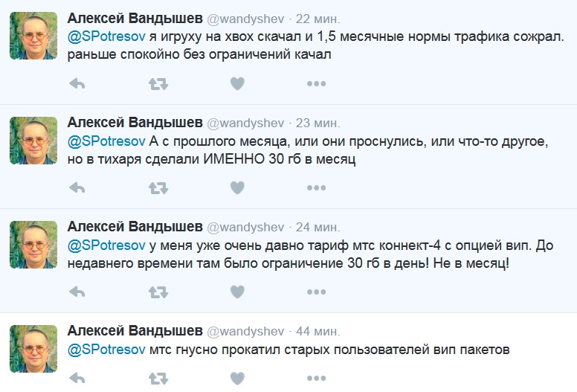Viewport: 577px width, 392px height.
Task: Open more options on 24 мин. tweet
Action: click(317, 292)
